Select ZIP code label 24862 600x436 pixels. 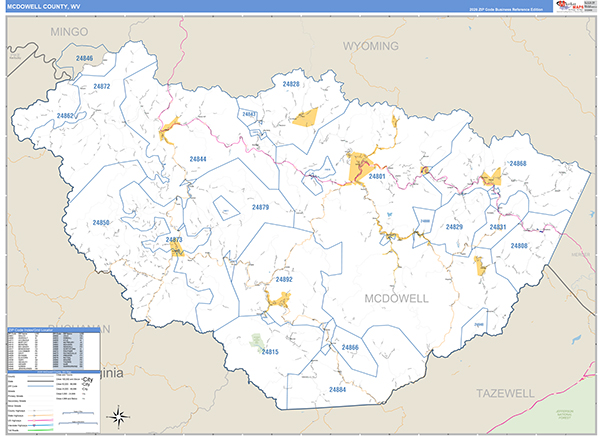point(65,116)
